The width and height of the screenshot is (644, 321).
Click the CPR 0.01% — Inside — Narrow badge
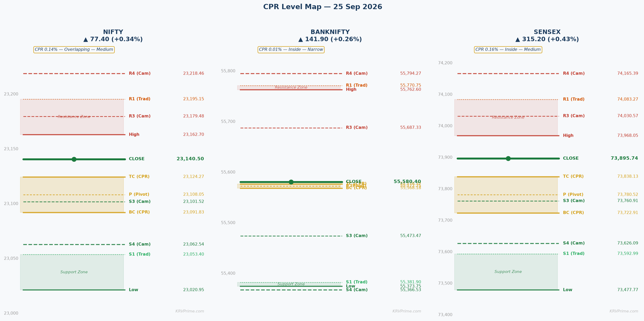[291, 50]
